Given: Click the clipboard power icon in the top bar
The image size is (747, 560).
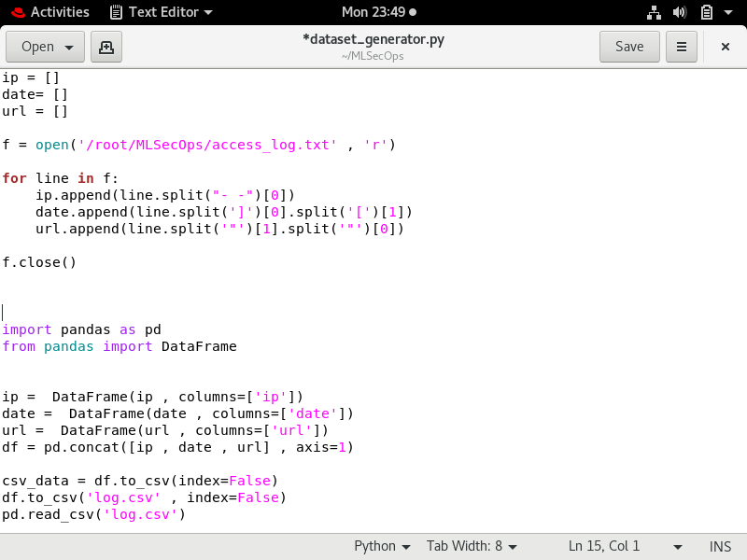Looking at the screenshot, I should tap(707, 12).
